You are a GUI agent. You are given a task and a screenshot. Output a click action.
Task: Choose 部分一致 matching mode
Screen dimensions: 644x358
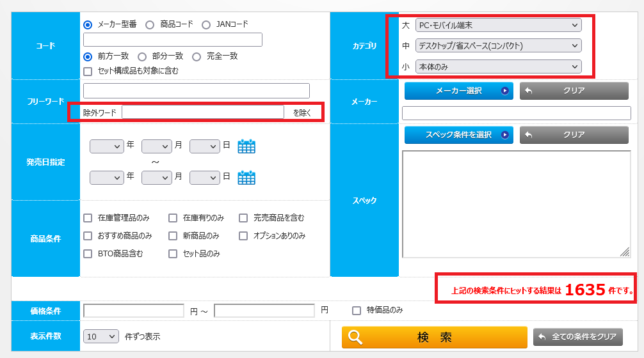tap(142, 56)
